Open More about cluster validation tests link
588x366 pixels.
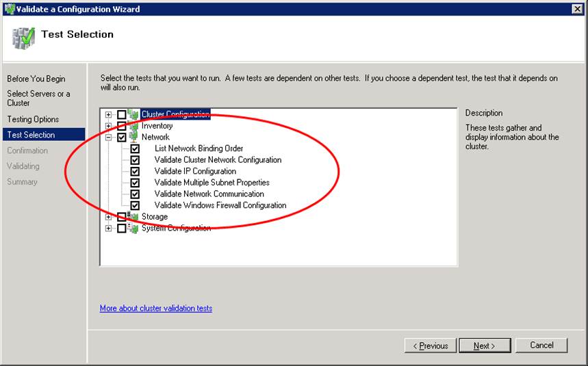click(x=156, y=309)
